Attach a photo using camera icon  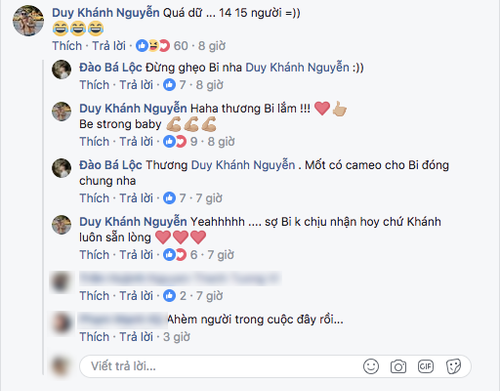398,367
